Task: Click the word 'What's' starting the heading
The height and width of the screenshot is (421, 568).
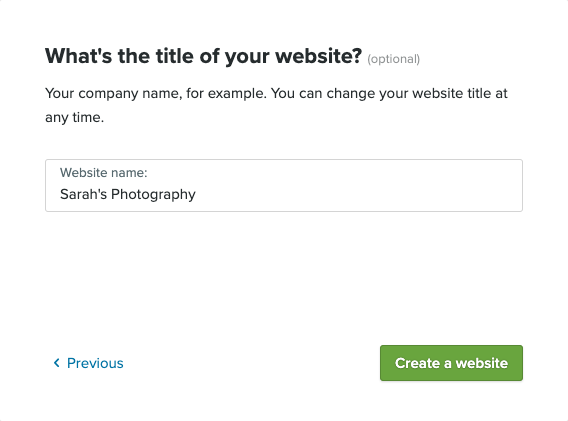Action: [x=79, y=56]
